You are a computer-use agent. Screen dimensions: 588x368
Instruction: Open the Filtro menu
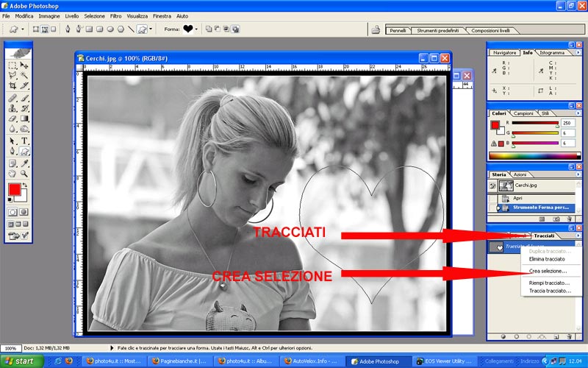tap(115, 16)
